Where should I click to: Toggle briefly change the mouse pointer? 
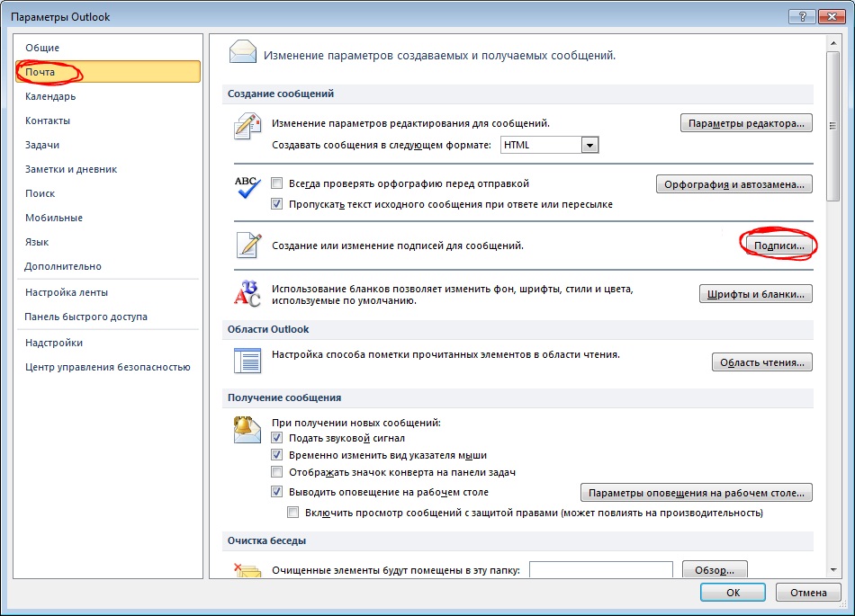tap(277, 455)
